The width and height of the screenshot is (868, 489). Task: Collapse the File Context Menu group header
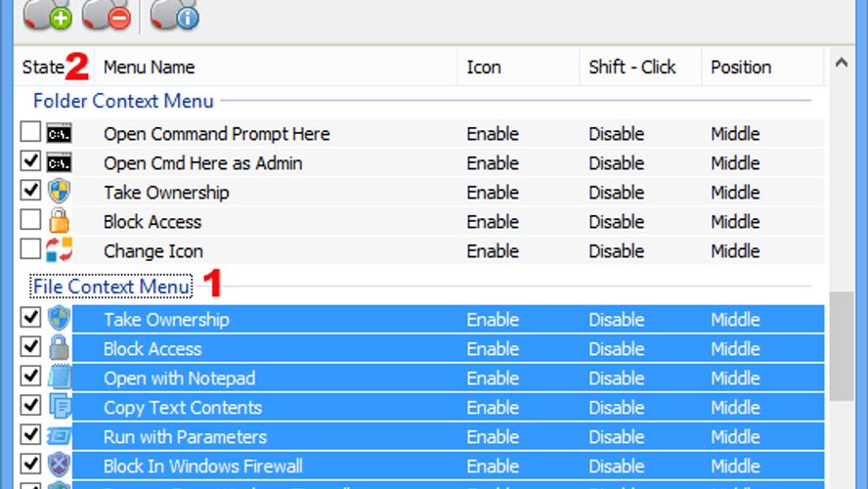(x=111, y=287)
